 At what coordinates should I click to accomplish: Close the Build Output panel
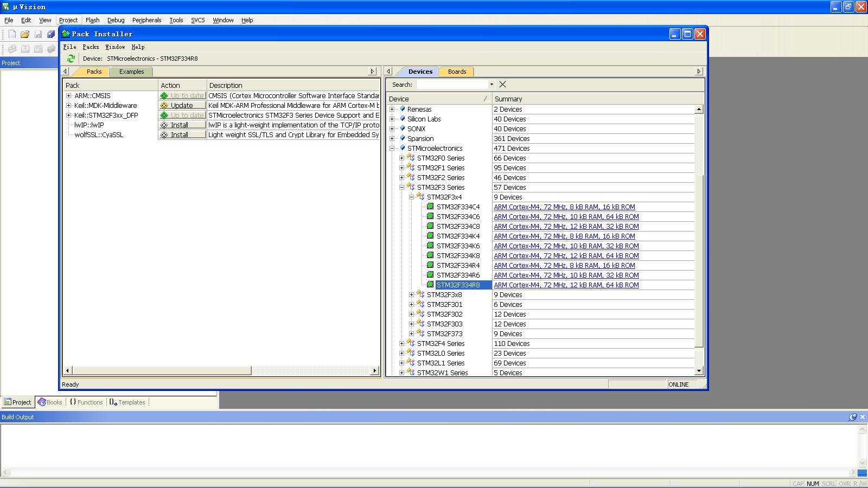click(x=863, y=417)
